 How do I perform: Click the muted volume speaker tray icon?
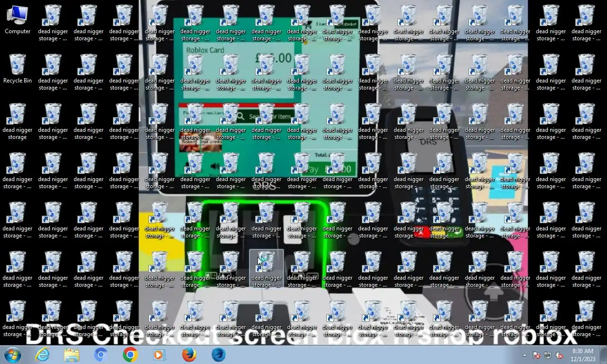(x=559, y=355)
